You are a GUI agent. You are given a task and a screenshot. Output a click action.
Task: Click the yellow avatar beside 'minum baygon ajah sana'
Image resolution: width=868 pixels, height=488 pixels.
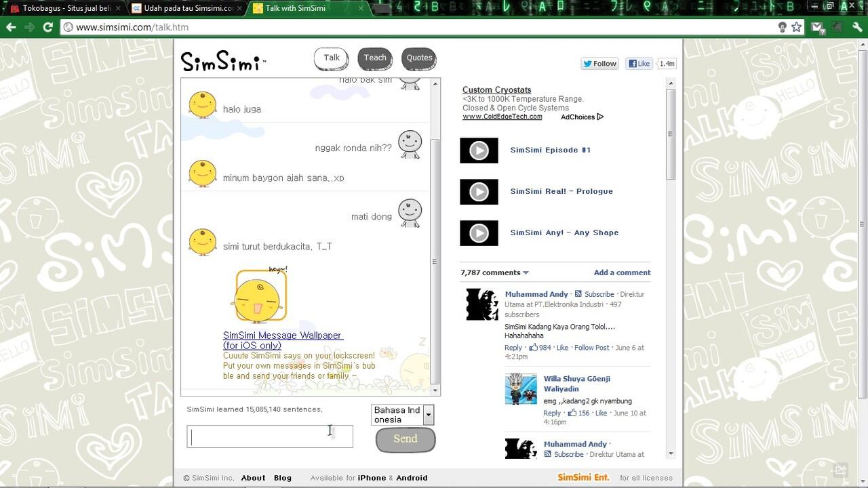[x=202, y=174]
